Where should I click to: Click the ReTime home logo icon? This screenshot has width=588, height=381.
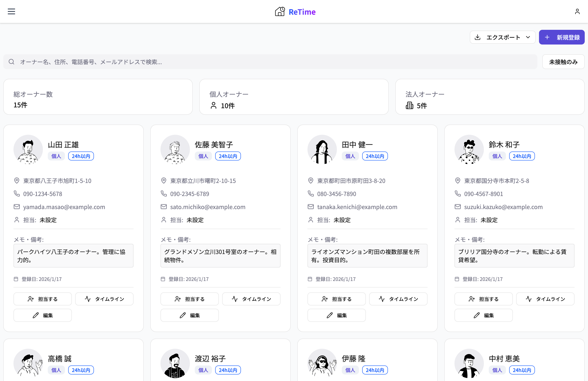coord(280,11)
